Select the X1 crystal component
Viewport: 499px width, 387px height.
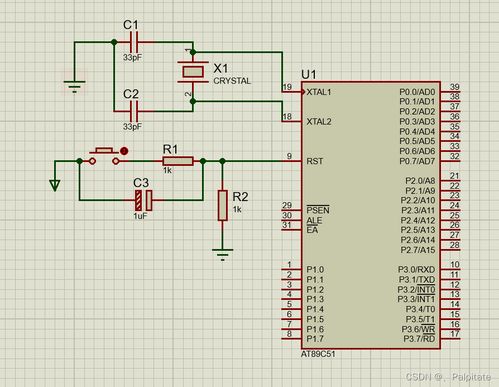[x=193, y=72]
